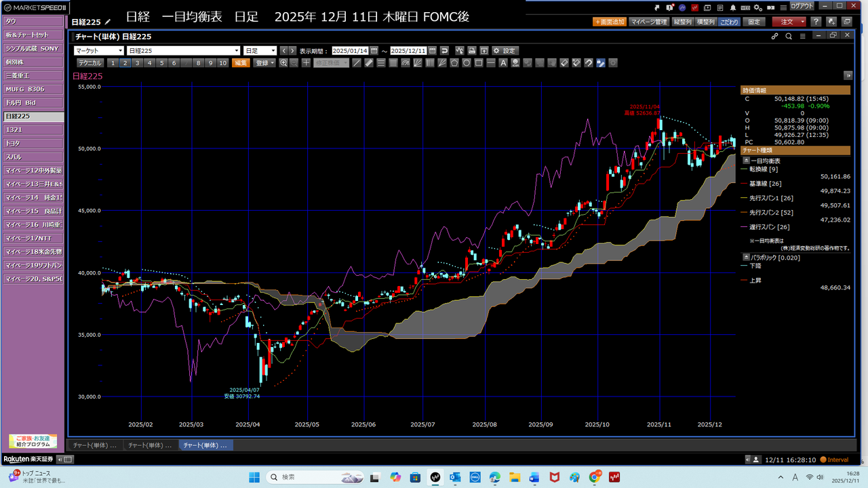868x488 pixels.
Task: Toggle the 固定 lock button
Action: (754, 22)
